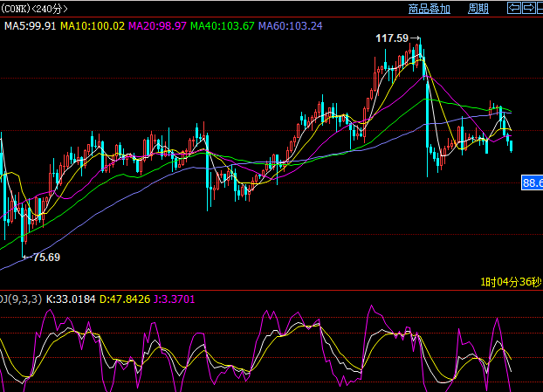Select the MA60 blue indicator label

(x=291, y=26)
